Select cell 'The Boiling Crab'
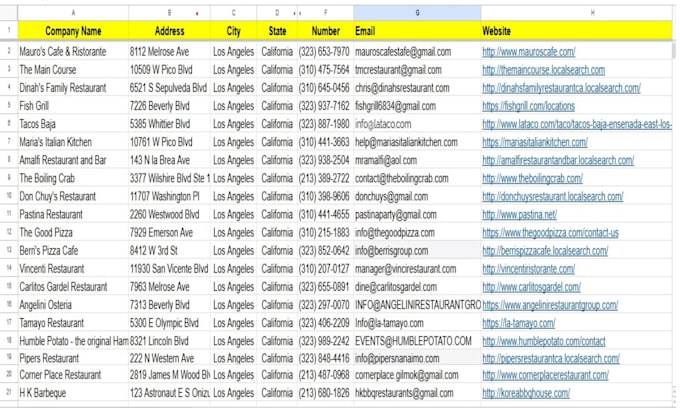The width and height of the screenshot is (680, 408). point(73,178)
